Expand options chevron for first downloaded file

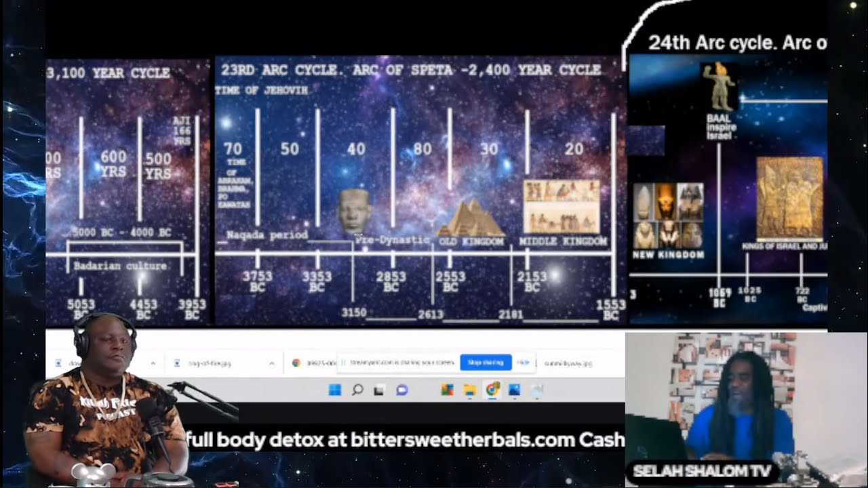pyautogui.click(x=153, y=363)
